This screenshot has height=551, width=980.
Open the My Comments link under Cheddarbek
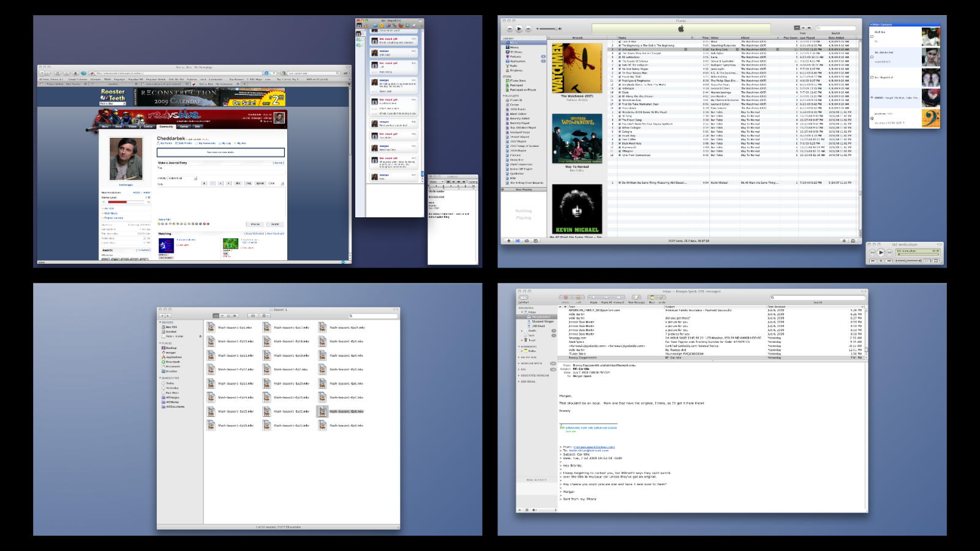[206, 143]
